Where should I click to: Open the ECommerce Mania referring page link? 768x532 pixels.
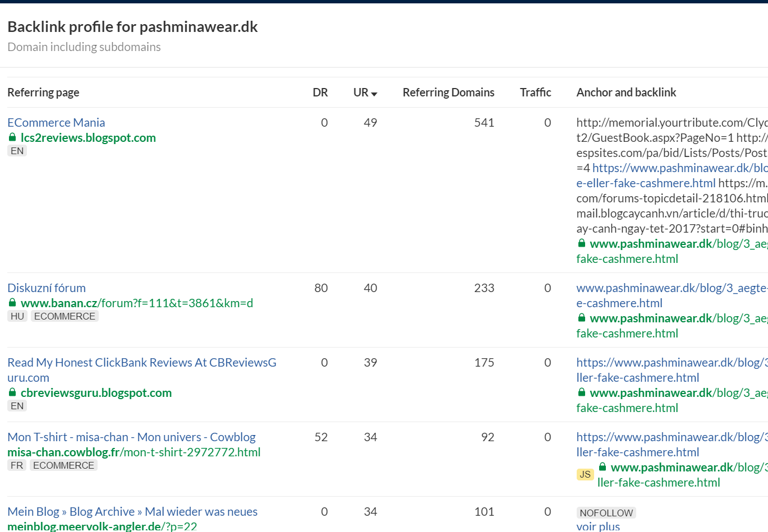pyautogui.click(x=56, y=122)
